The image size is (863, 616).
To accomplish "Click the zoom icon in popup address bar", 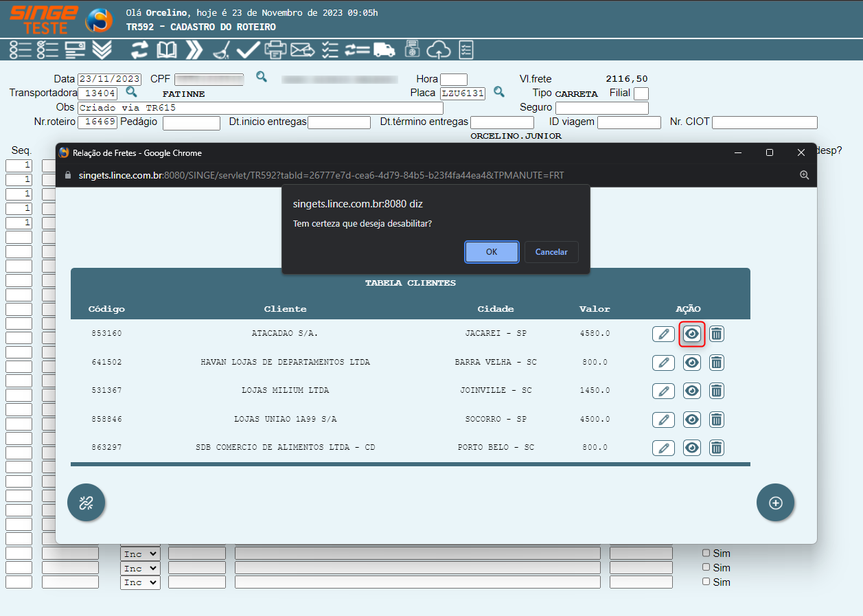I will pos(804,175).
